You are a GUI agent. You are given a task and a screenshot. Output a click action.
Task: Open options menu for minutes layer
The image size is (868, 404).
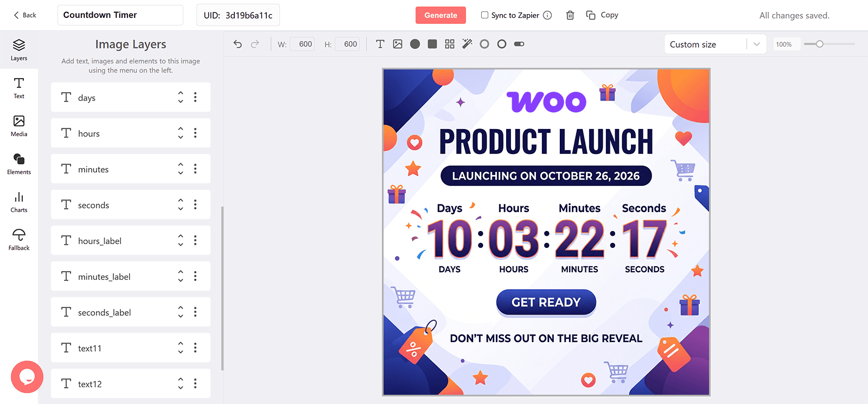click(195, 169)
